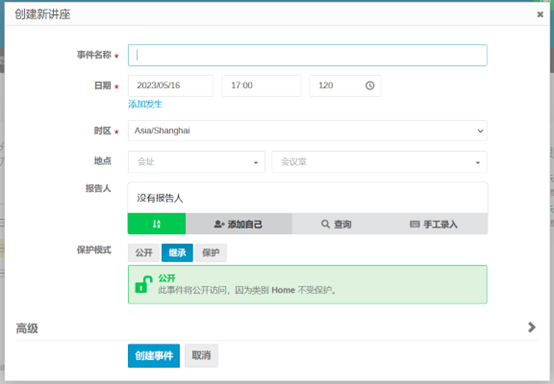Viewport: 554px width, 384px height.
Task: Expand the 高级 section chevron
Action: point(532,327)
